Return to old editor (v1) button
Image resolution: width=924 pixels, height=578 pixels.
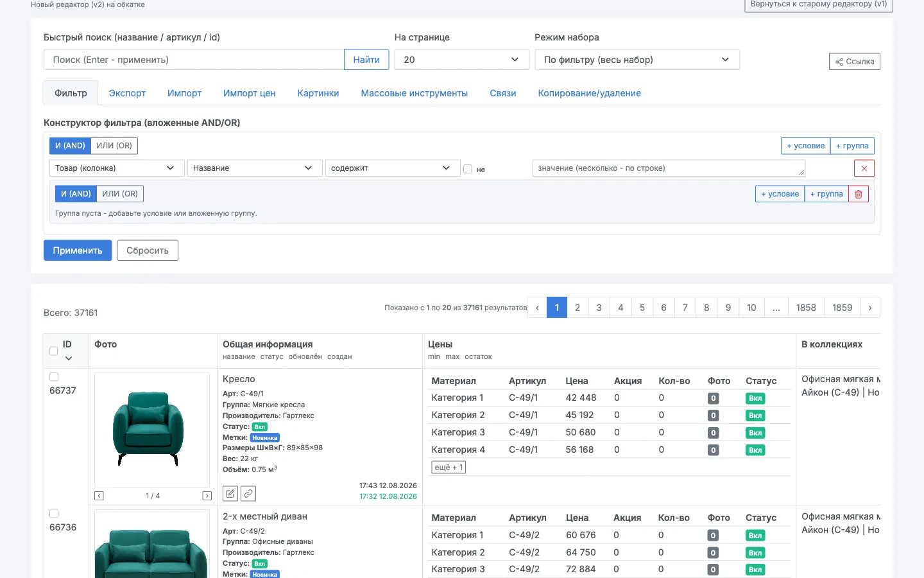(x=818, y=4)
